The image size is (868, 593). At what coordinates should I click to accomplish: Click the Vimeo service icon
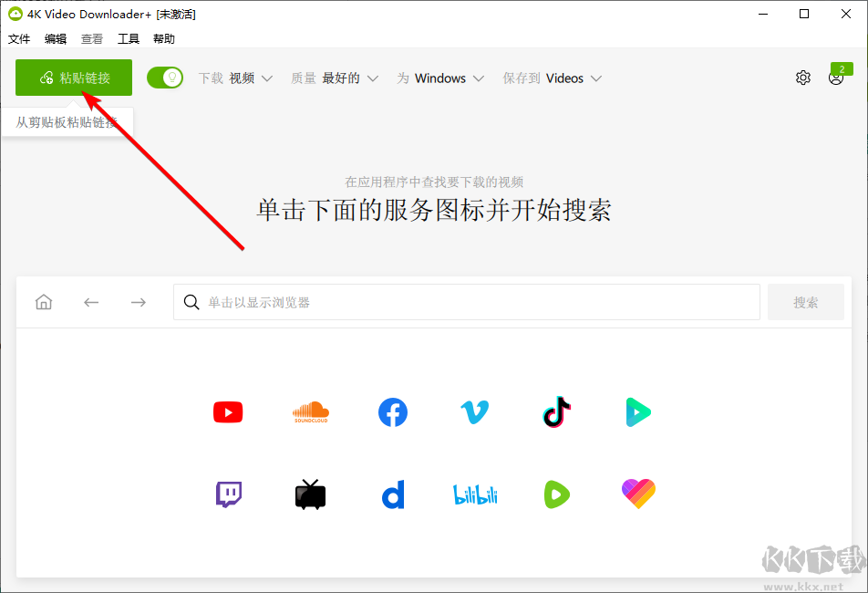pos(474,412)
